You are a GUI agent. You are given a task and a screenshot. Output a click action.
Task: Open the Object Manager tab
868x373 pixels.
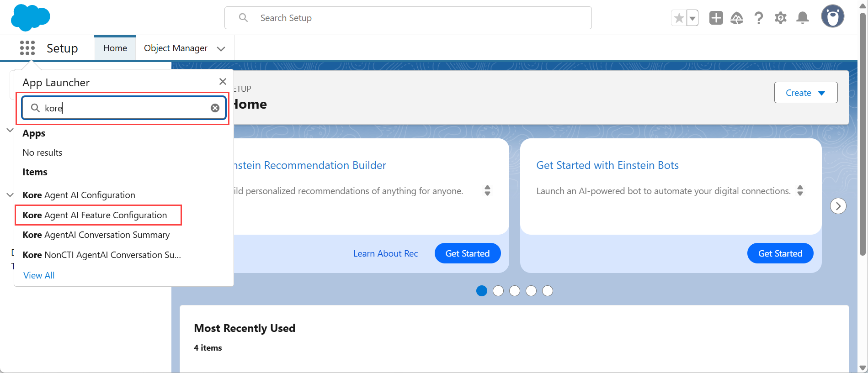(176, 48)
